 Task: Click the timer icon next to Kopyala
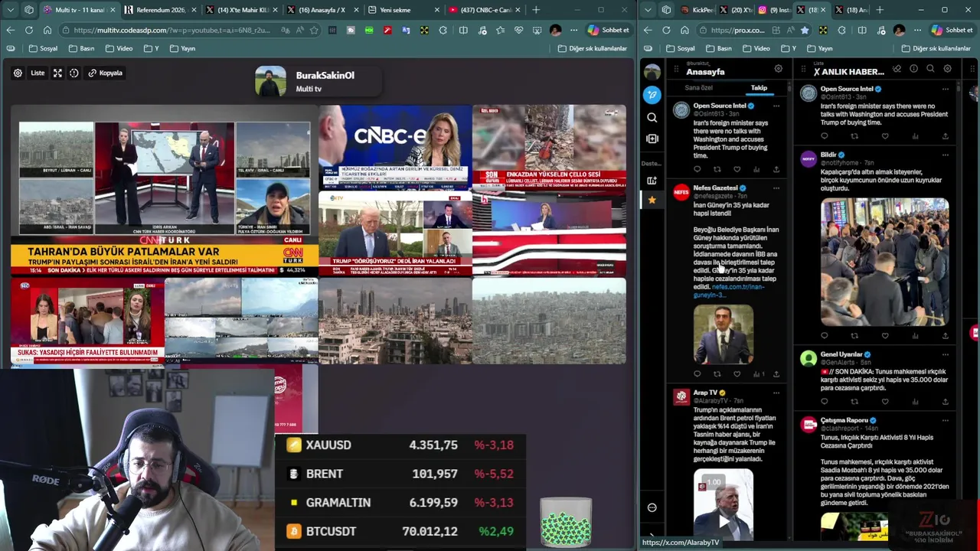[x=74, y=73]
